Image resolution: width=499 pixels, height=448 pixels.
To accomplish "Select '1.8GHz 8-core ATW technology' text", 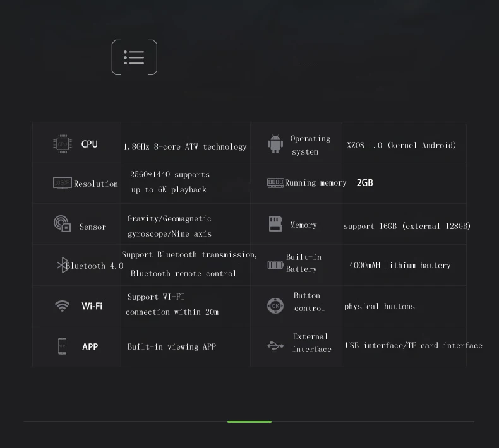I will [185, 146].
